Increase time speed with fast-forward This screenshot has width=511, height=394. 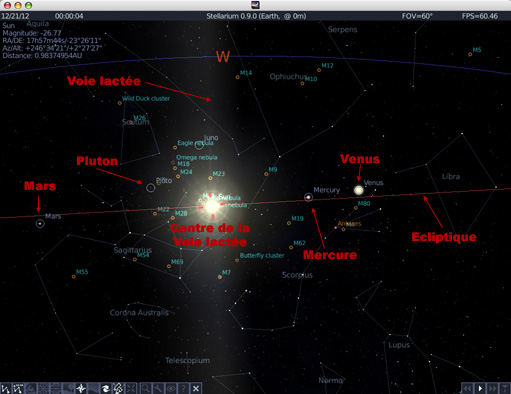[x=492, y=388]
